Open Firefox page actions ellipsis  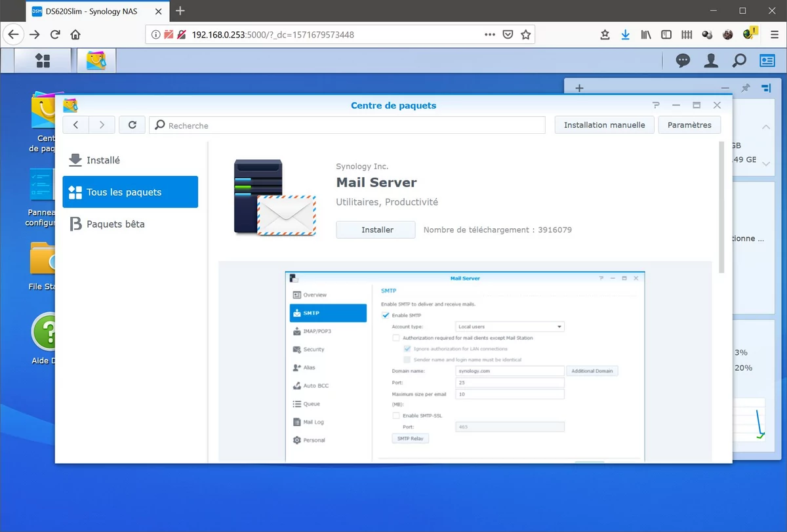pos(490,35)
